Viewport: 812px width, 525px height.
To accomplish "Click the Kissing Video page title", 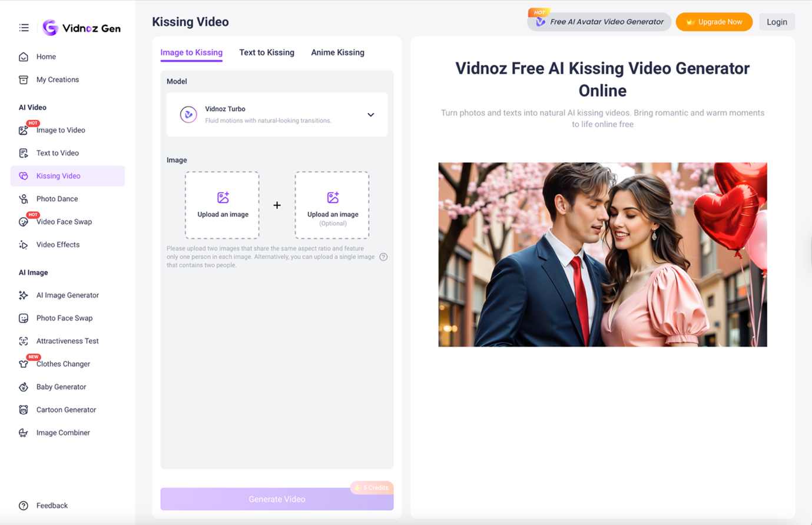I will pos(190,22).
